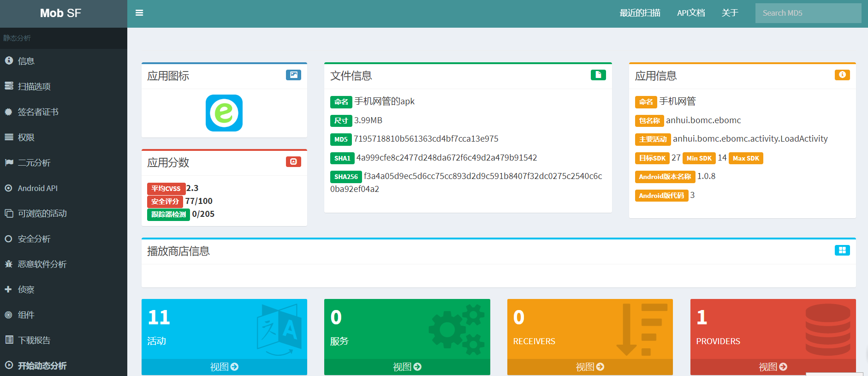Open 视图 under the PROVIDERS card
This screenshot has height=376, width=868.
[x=773, y=367]
